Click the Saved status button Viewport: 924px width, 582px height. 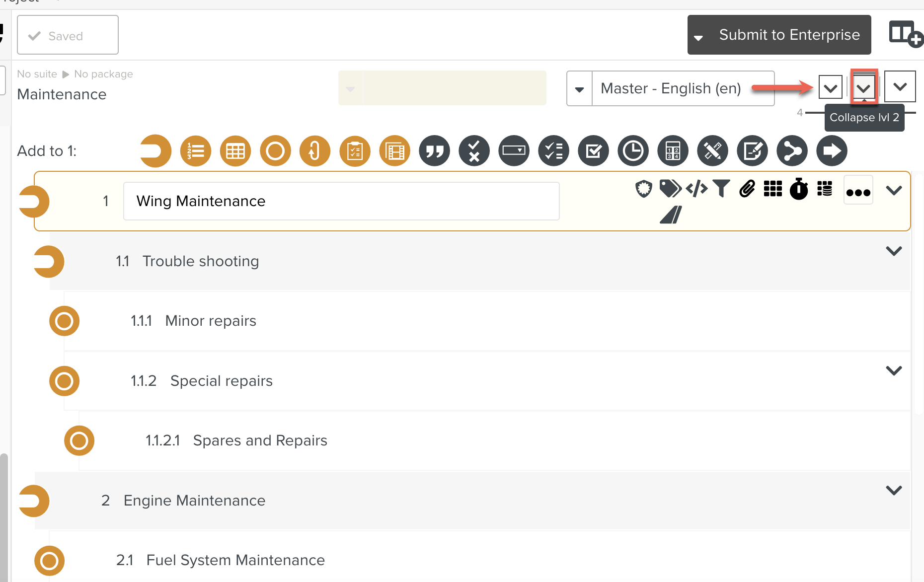[x=68, y=35]
